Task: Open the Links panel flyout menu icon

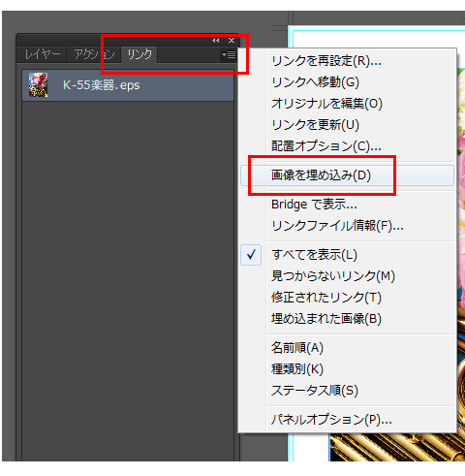Action: [229, 55]
